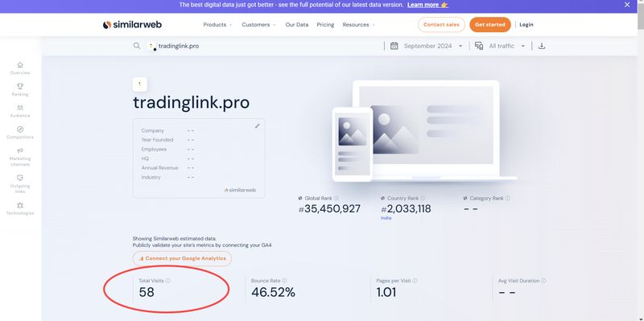644x321 pixels.
Task: Click the tradinglink.pro favicon tile
Action: 139,84
